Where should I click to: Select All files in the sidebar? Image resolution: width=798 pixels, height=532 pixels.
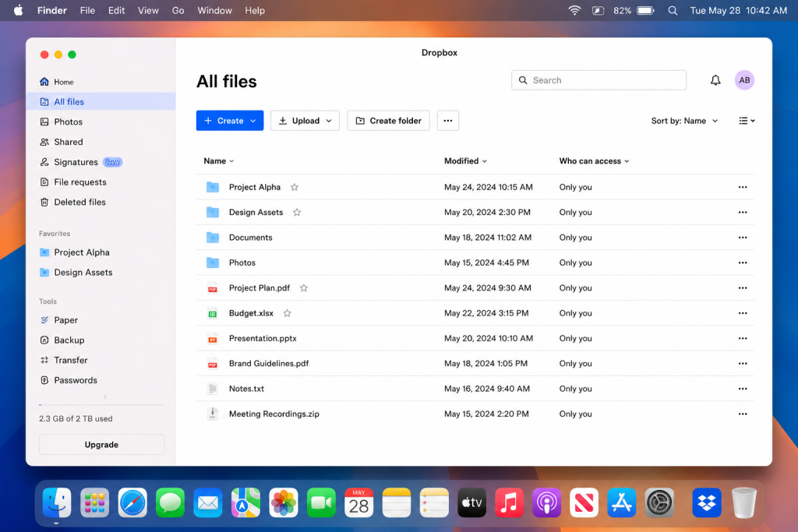(x=101, y=102)
